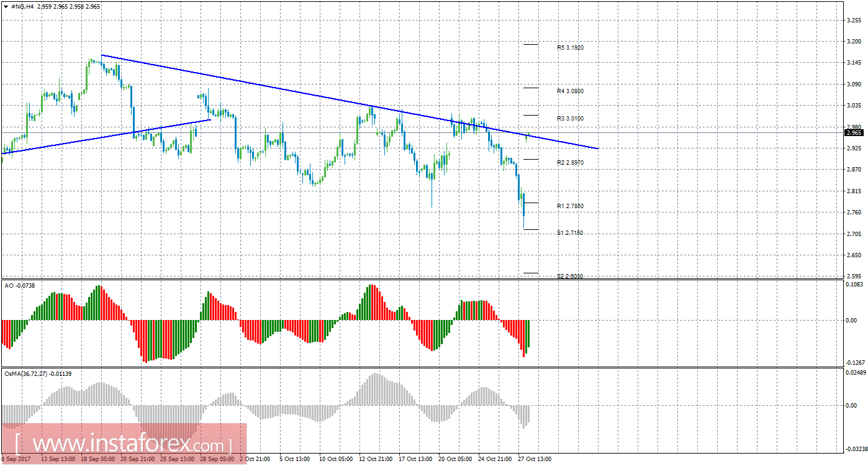Click the 27 Oct 13:00 time label
Image resolution: width=868 pixels, height=466 pixels.
pos(534,459)
